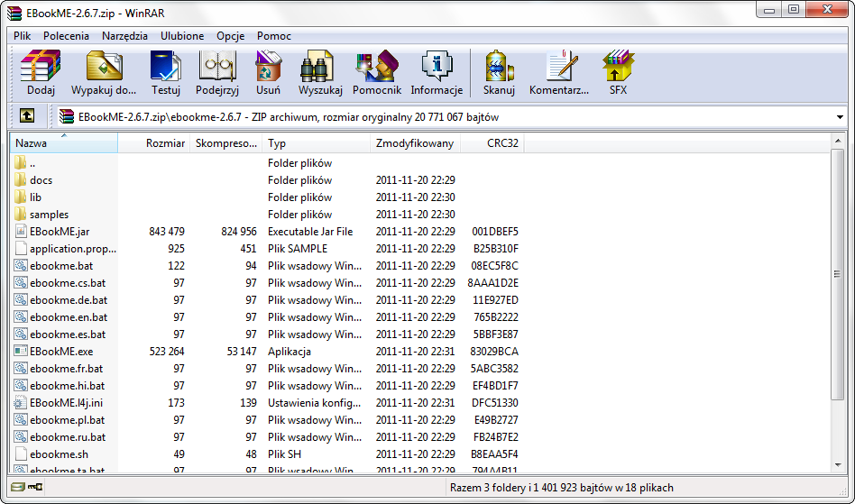Click the Wypakuj do... extract icon

tap(104, 67)
